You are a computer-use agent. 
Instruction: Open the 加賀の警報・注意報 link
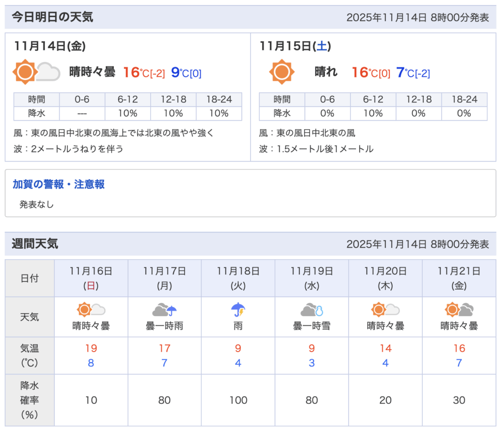(59, 184)
